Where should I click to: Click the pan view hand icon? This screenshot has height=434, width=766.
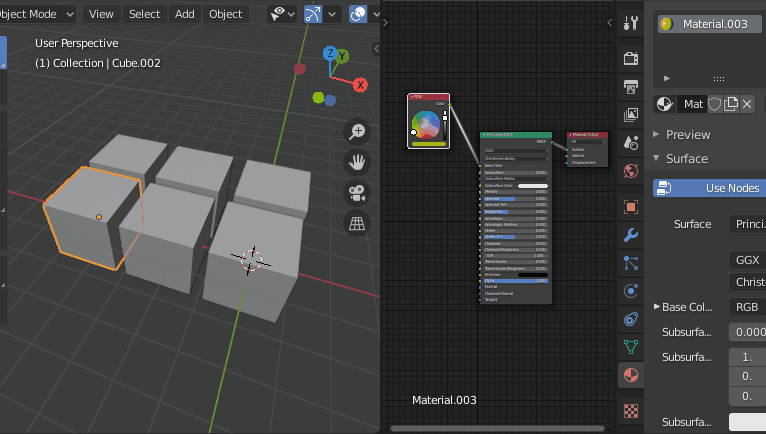357,162
